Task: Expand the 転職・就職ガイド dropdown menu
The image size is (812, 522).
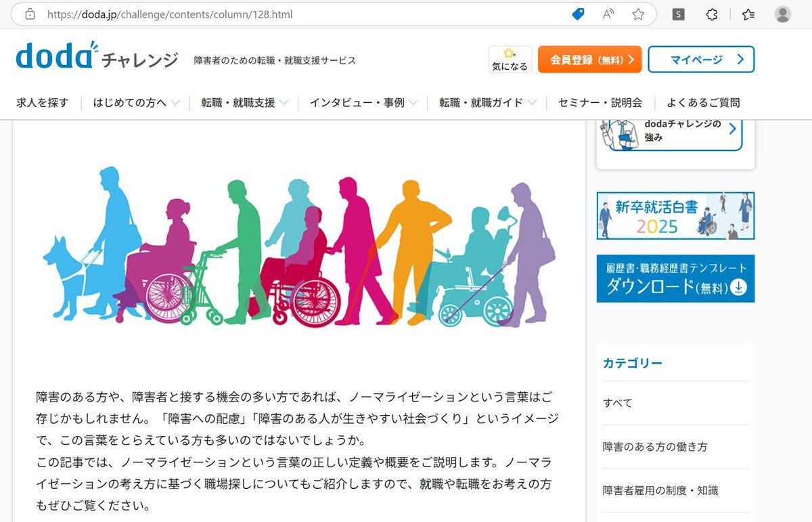Action: (487, 103)
